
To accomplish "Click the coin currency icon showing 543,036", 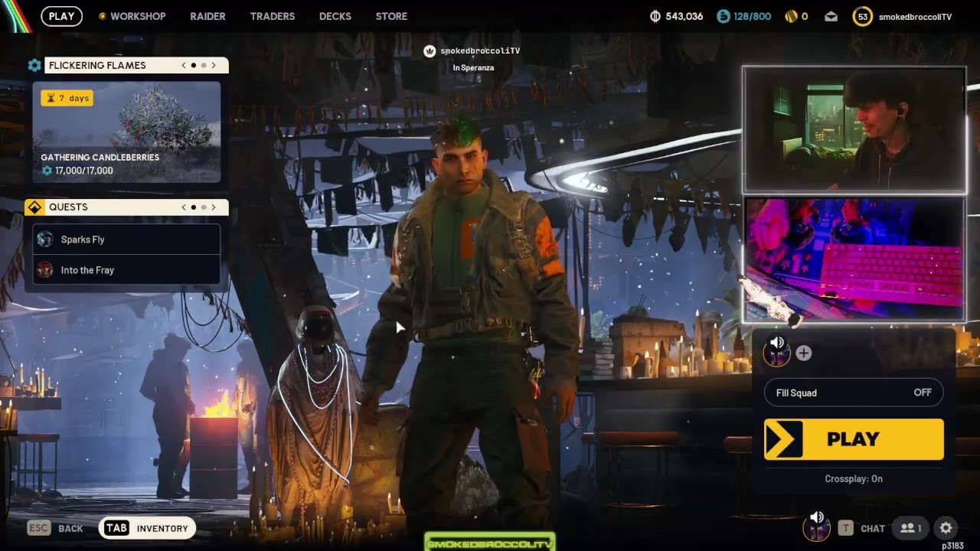I will click(x=655, y=16).
